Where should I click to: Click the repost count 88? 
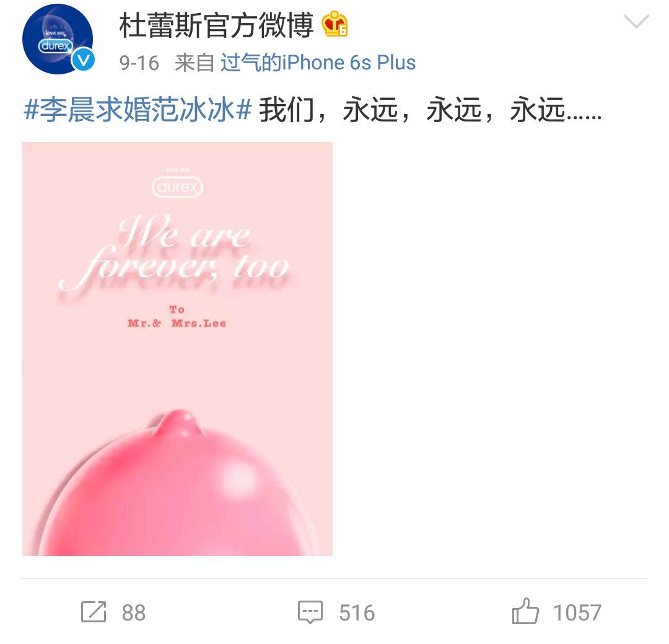[x=134, y=612]
